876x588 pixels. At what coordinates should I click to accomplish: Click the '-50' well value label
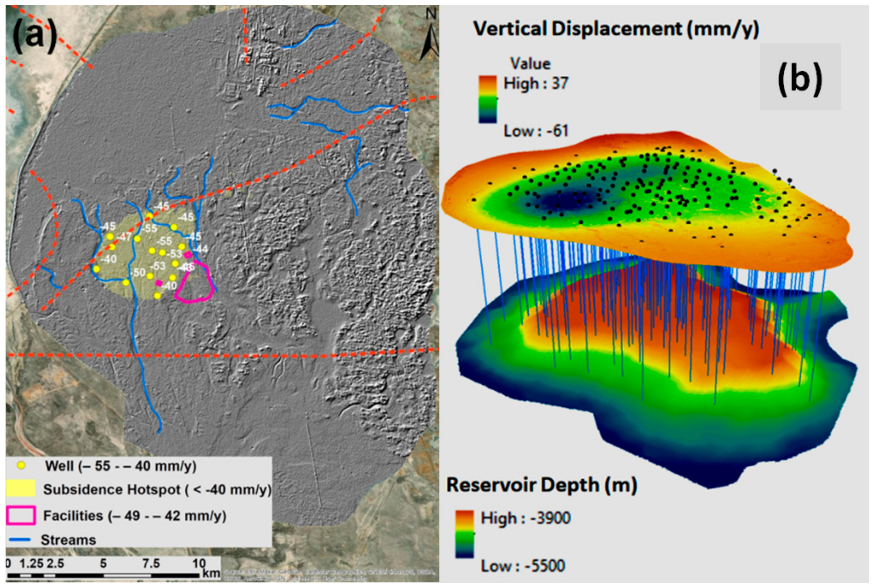tap(137, 272)
